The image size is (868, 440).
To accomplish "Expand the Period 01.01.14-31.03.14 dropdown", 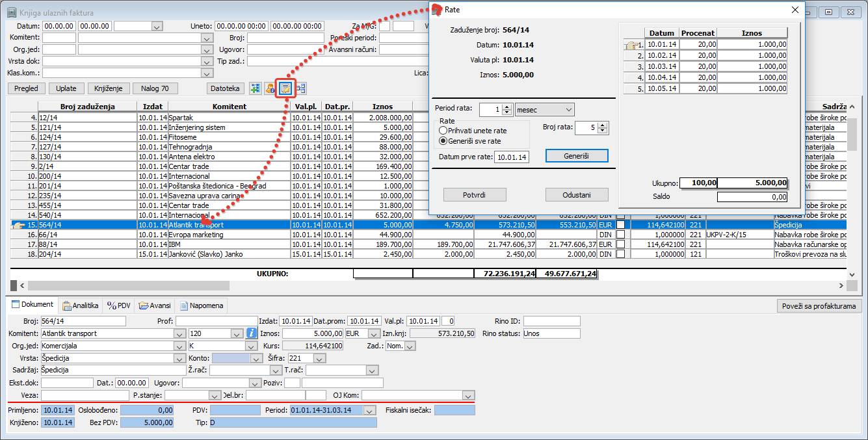I will 370,411.
